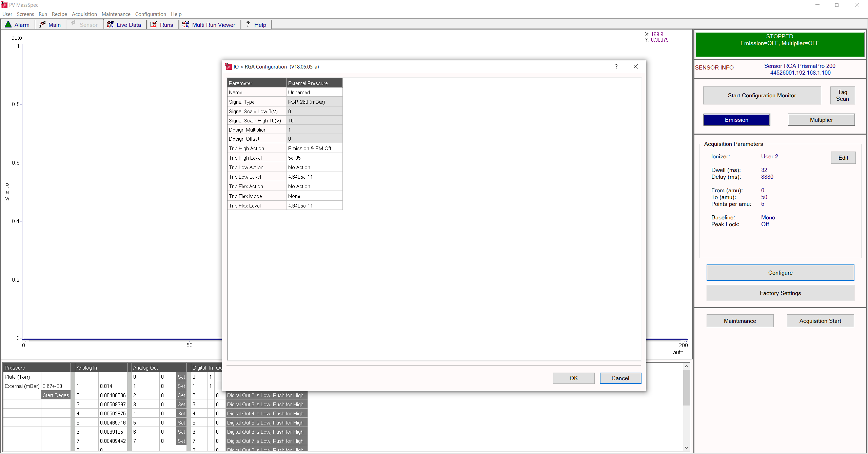Image resolution: width=868 pixels, height=454 pixels.
Task: Open the Acquisition menu
Action: pos(84,14)
